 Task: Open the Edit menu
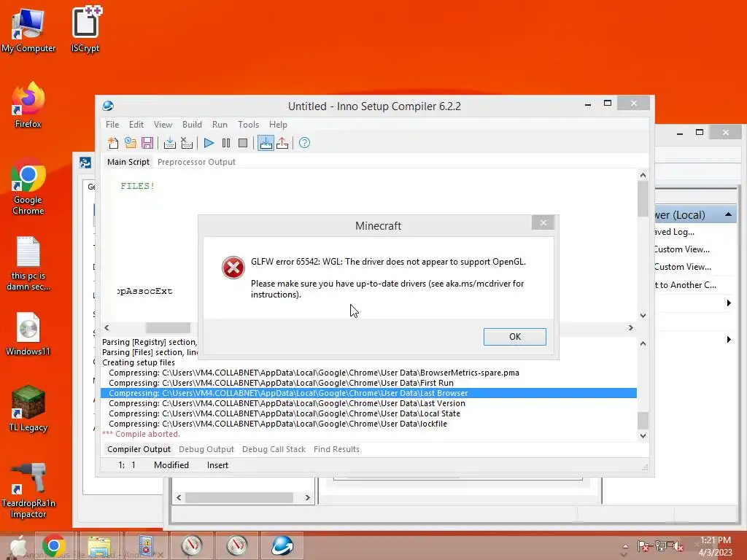point(136,124)
